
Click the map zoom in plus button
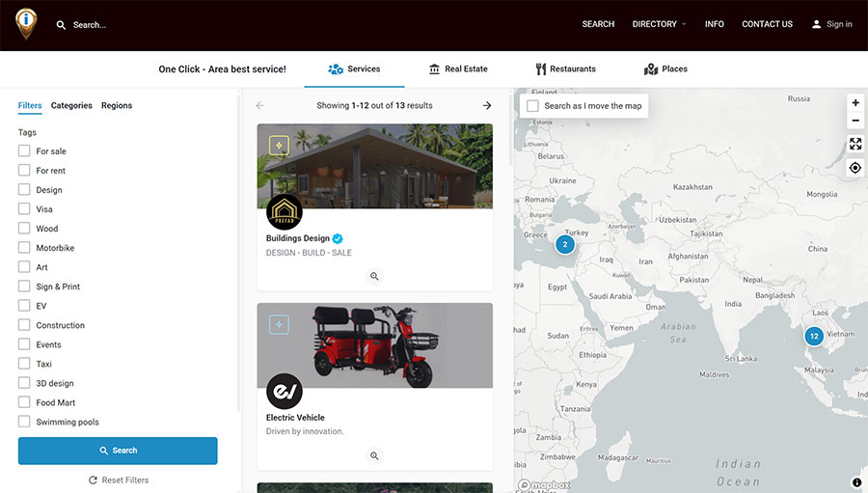click(854, 103)
